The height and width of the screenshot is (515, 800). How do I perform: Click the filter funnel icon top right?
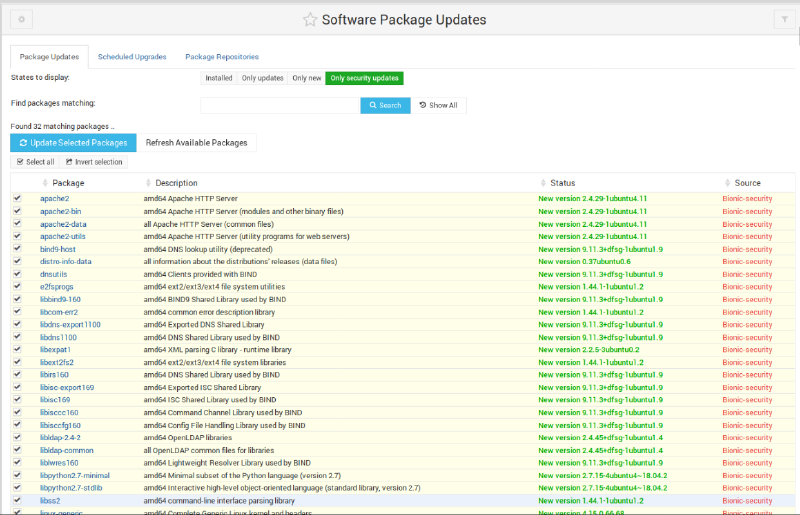pos(785,19)
